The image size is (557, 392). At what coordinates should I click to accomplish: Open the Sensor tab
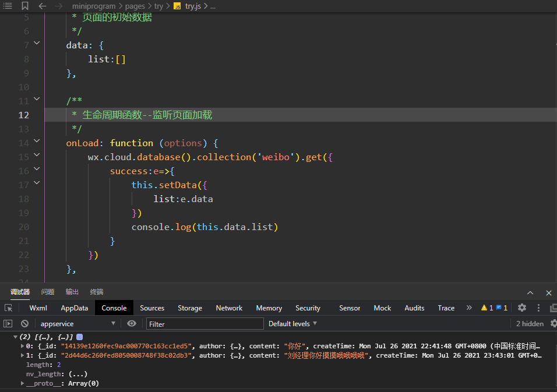tap(350, 308)
